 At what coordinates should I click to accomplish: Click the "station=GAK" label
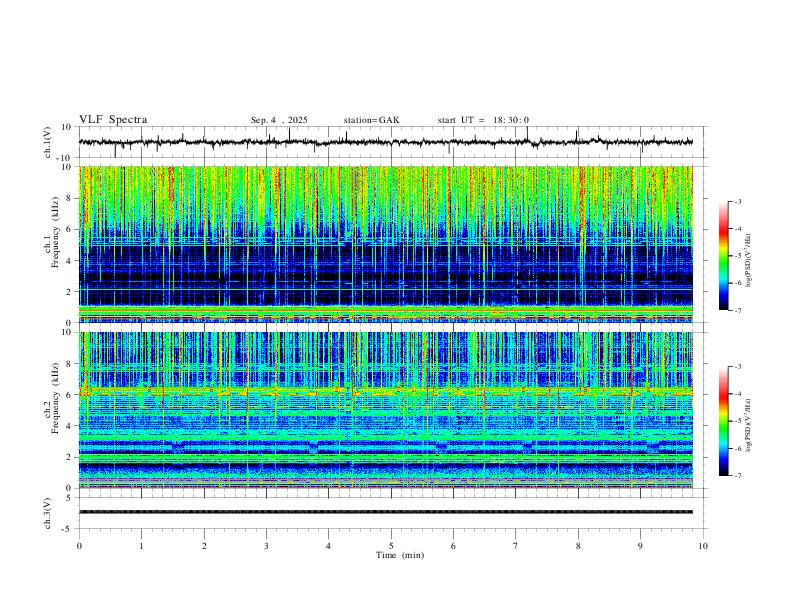pyautogui.click(x=371, y=120)
